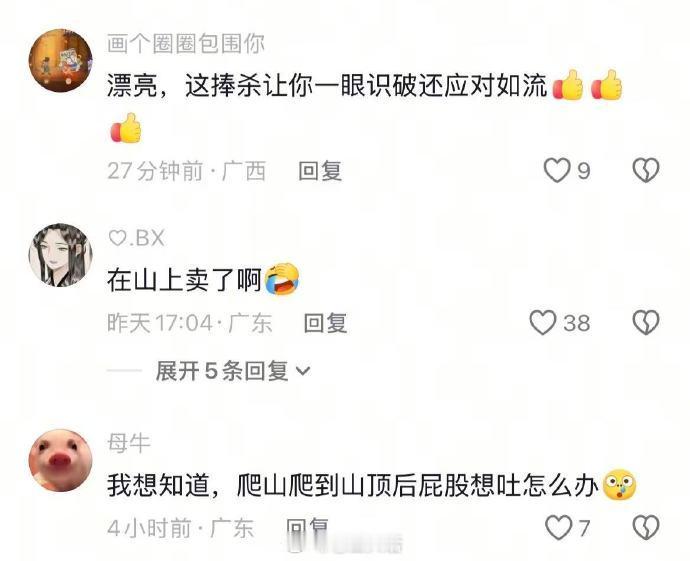
Task: Open the pig avatar of 母牛
Action: pos(61,460)
